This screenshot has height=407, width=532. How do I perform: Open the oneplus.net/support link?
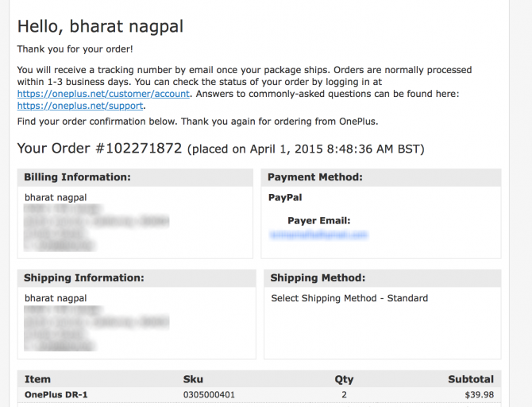[x=80, y=106]
